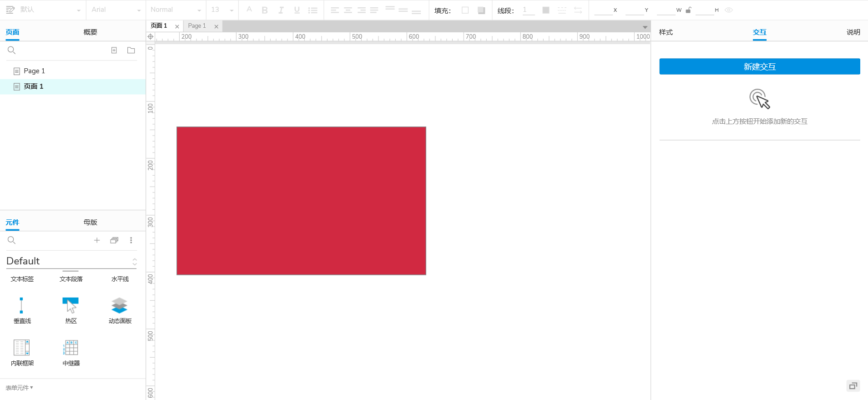This screenshot has width=868, height=400.
Task: Click the font color A icon
Action: (x=249, y=10)
